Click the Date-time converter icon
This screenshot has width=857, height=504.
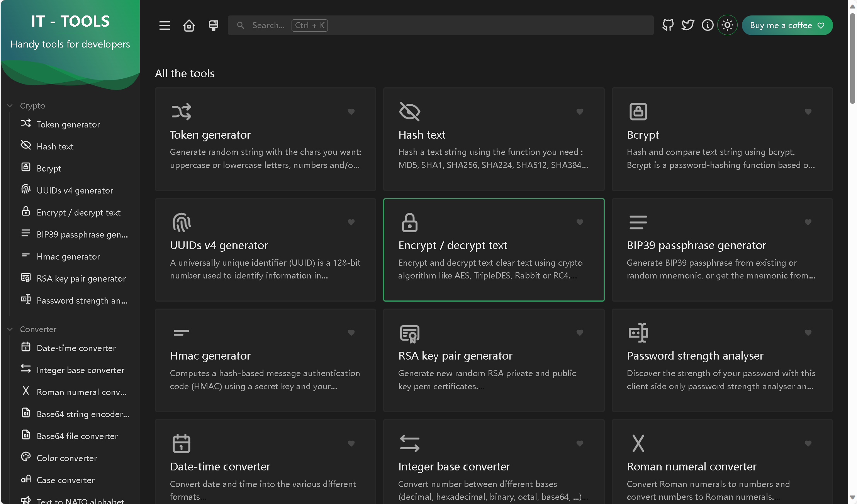coord(181,443)
